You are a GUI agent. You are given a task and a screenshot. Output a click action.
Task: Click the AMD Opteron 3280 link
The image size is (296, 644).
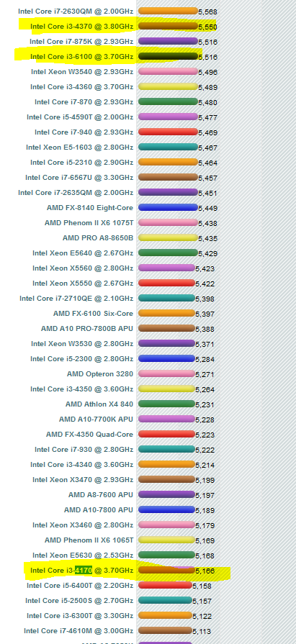pos(100,373)
